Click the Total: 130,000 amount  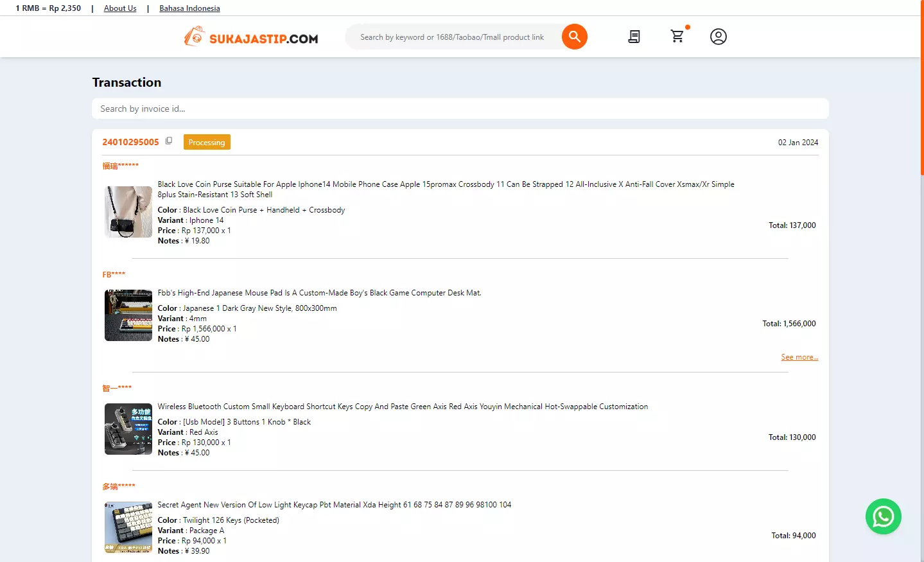(792, 437)
